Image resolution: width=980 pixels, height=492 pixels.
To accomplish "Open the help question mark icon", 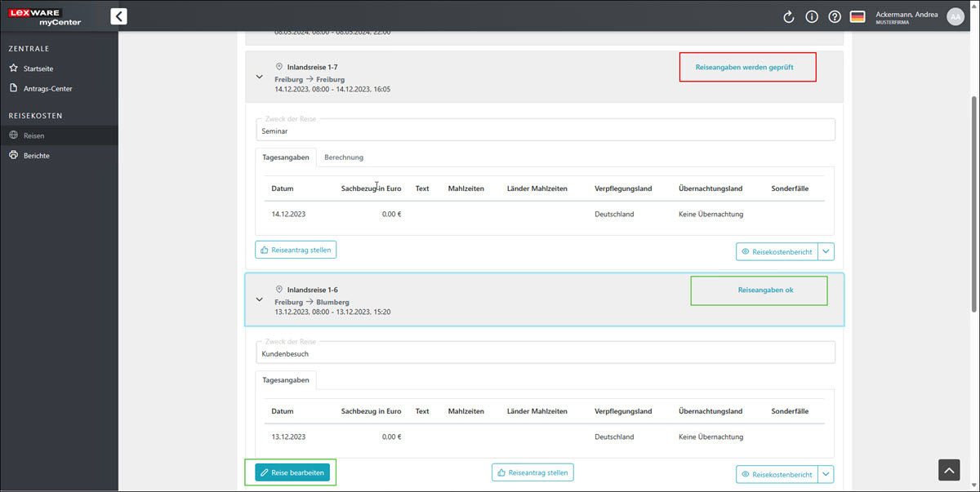I will [835, 16].
